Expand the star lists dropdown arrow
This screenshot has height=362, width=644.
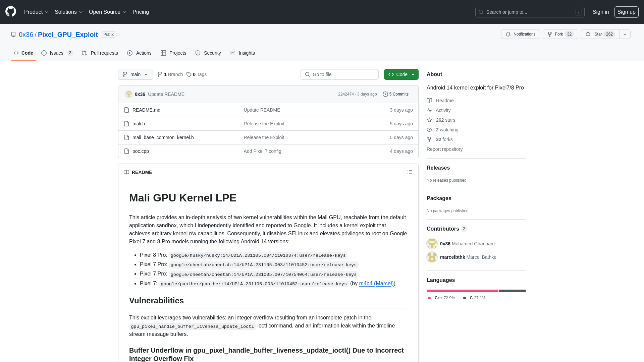coord(625,34)
